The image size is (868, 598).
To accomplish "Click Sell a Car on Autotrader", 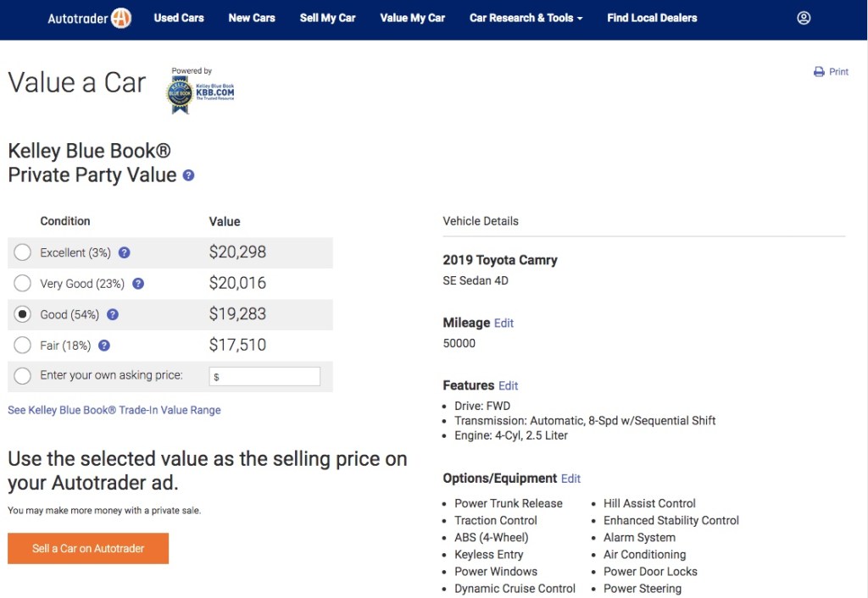I will click(x=87, y=548).
